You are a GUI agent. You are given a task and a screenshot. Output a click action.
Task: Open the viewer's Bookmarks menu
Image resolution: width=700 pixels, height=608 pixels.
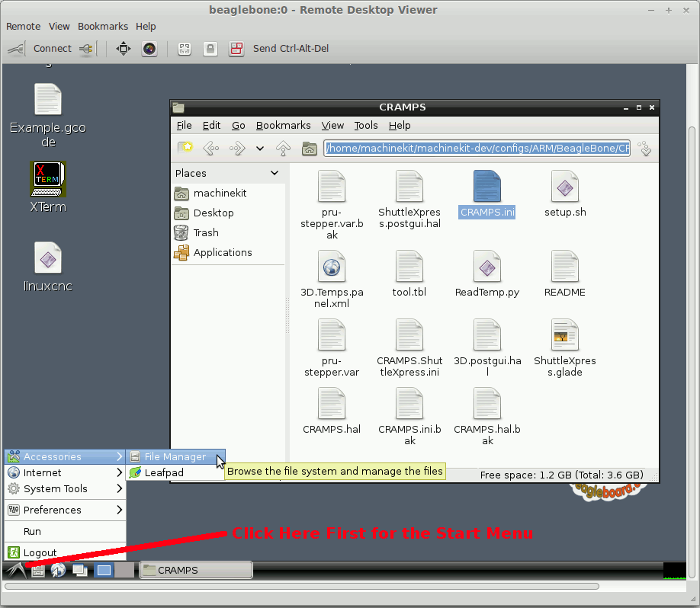103,27
